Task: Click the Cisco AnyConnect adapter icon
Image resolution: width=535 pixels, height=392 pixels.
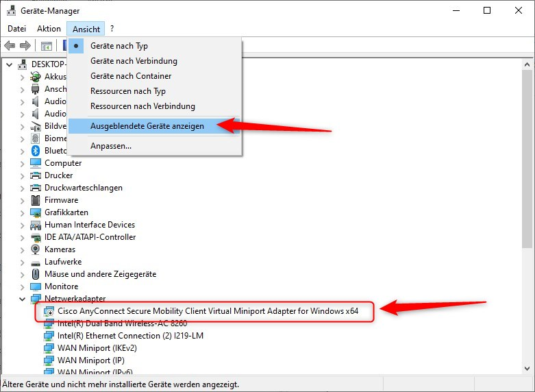Action: (49, 311)
